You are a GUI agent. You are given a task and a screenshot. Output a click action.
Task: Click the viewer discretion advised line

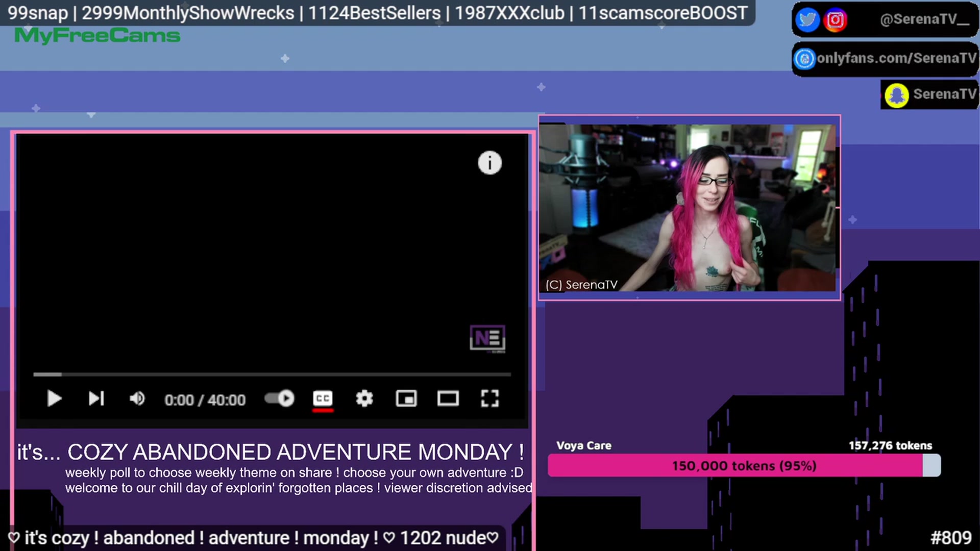tap(299, 488)
